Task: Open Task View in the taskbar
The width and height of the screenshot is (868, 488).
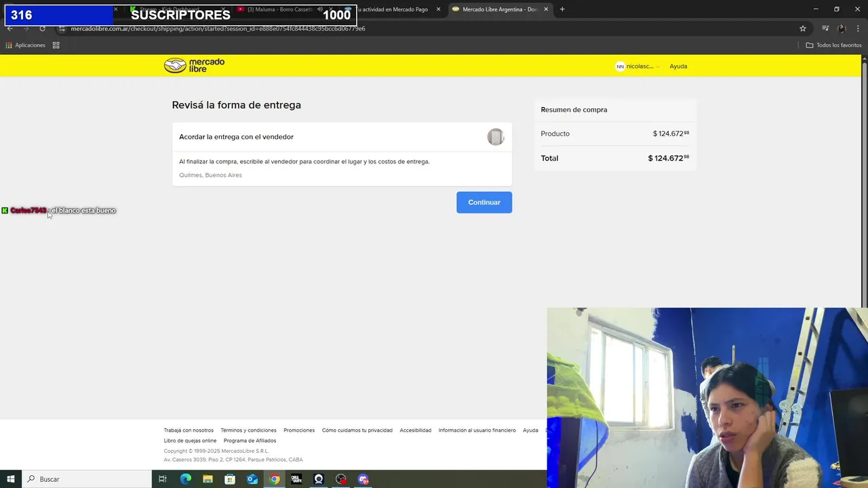Action: [x=163, y=479]
